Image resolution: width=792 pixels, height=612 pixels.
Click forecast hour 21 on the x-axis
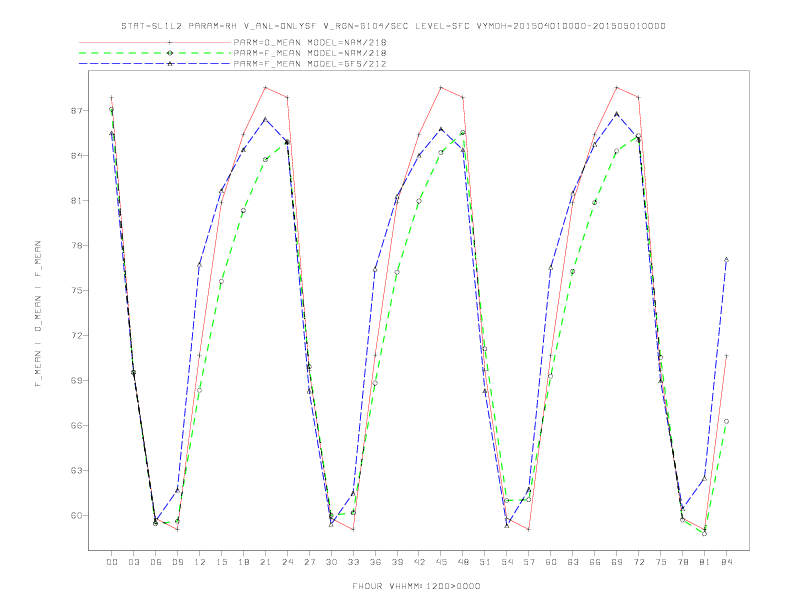pyautogui.click(x=265, y=562)
